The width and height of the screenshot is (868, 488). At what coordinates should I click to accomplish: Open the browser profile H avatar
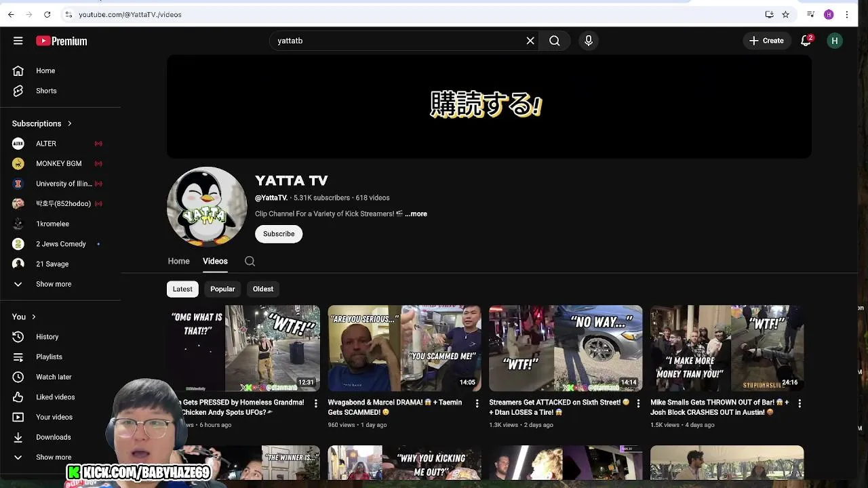tap(829, 14)
